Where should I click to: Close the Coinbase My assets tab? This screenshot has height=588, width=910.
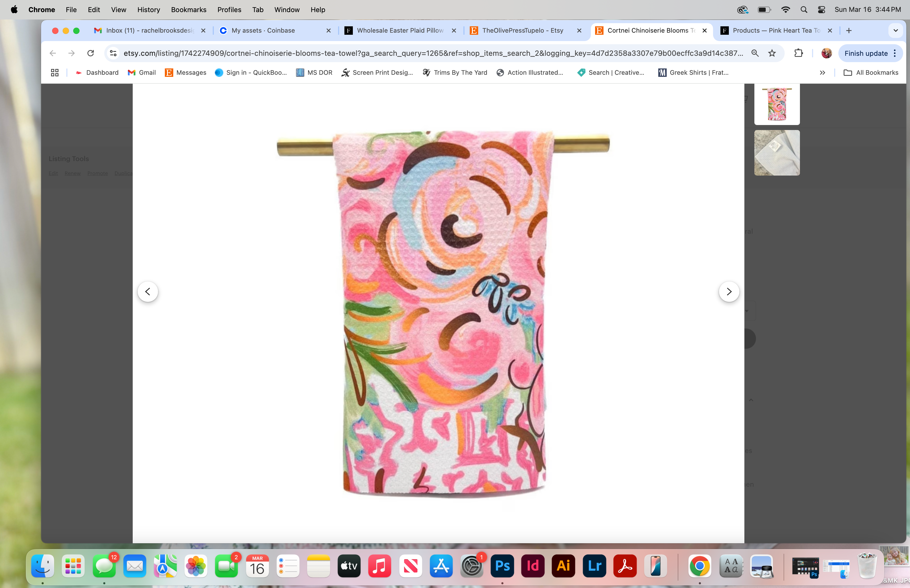pyautogui.click(x=328, y=31)
